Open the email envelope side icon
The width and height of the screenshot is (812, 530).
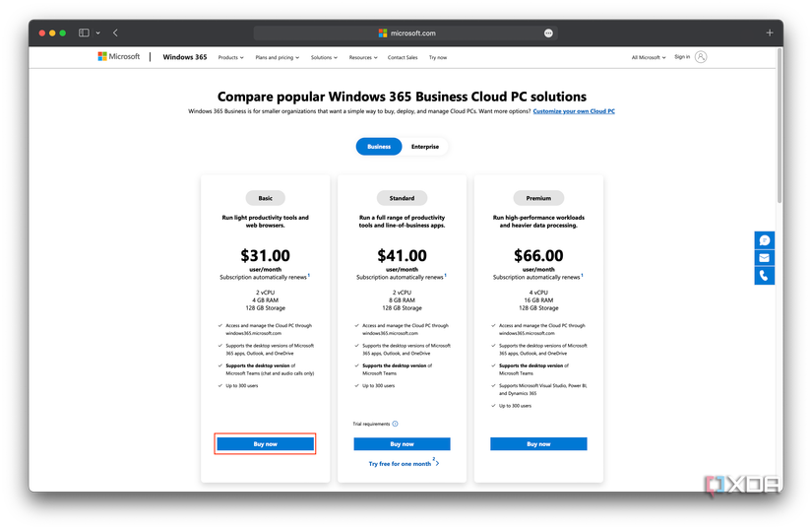(x=765, y=258)
